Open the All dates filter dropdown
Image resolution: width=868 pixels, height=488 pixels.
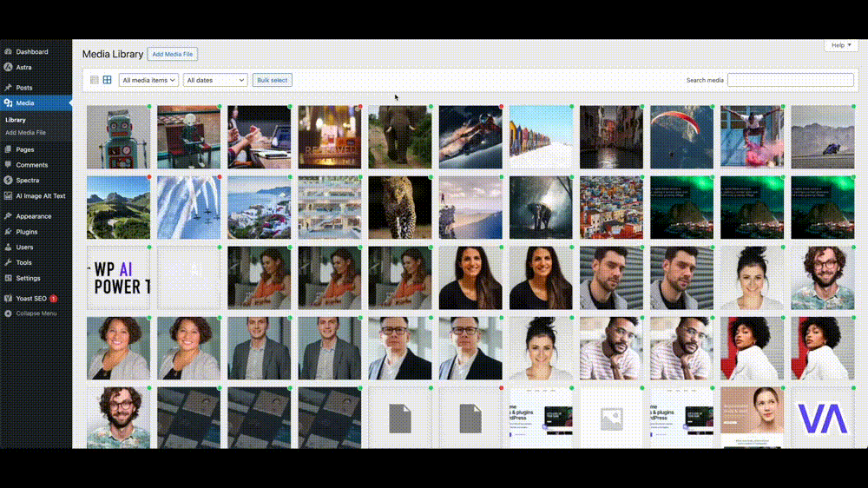pyautogui.click(x=215, y=80)
